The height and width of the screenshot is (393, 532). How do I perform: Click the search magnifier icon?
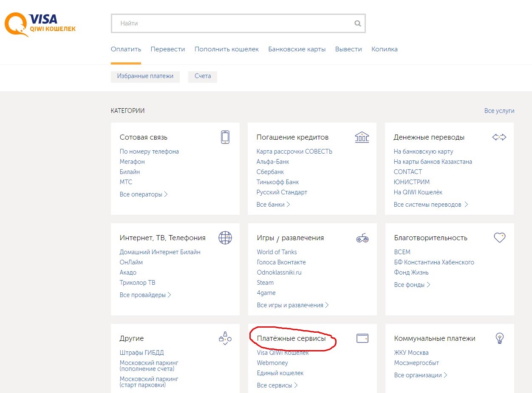click(358, 24)
